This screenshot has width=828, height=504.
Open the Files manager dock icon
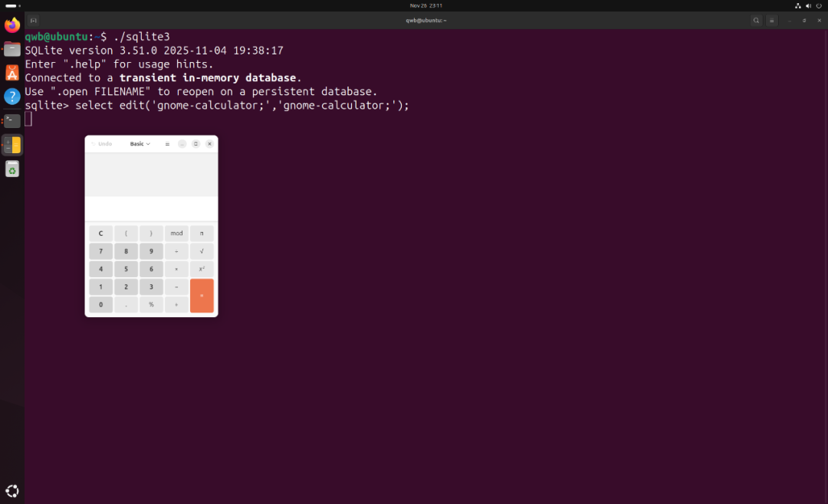pos(12,49)
